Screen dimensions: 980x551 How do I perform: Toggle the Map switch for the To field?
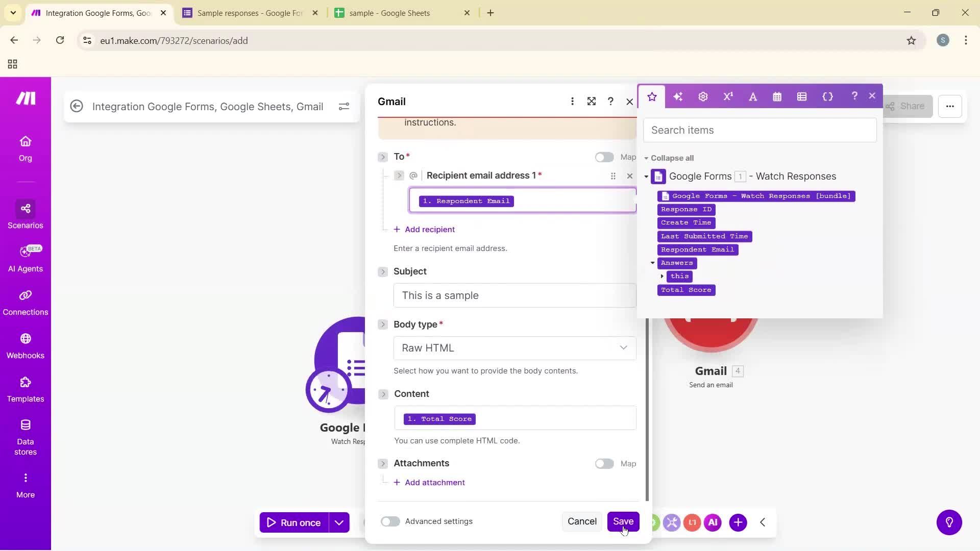pos(604,157)
